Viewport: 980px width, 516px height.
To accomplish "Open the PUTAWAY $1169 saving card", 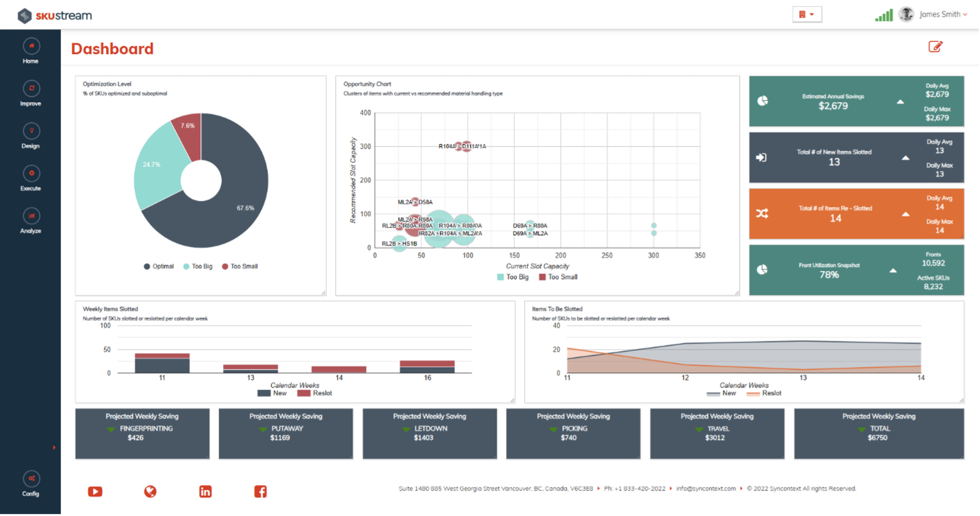I will tap(286, 434).
